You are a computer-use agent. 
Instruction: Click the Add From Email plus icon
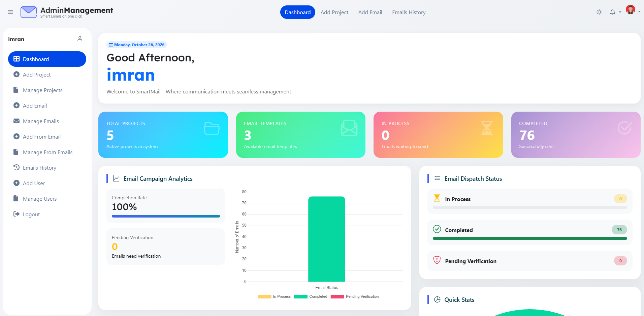pos(17,136)
